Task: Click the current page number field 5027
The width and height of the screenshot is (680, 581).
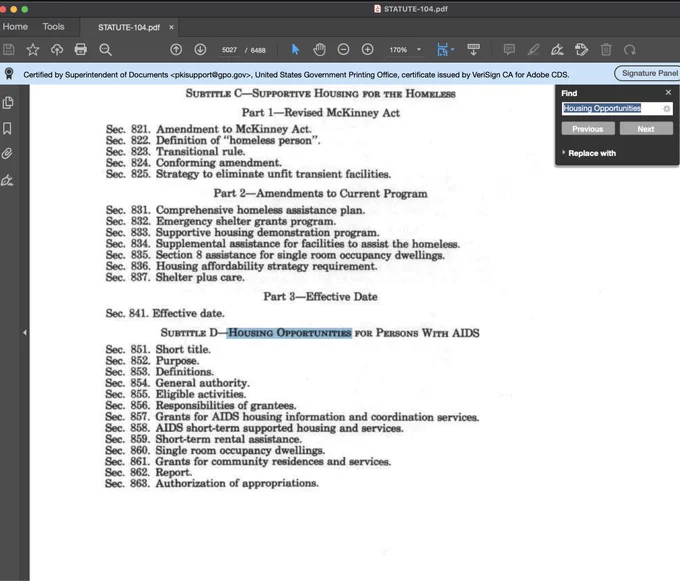Action: pos(229,50)
